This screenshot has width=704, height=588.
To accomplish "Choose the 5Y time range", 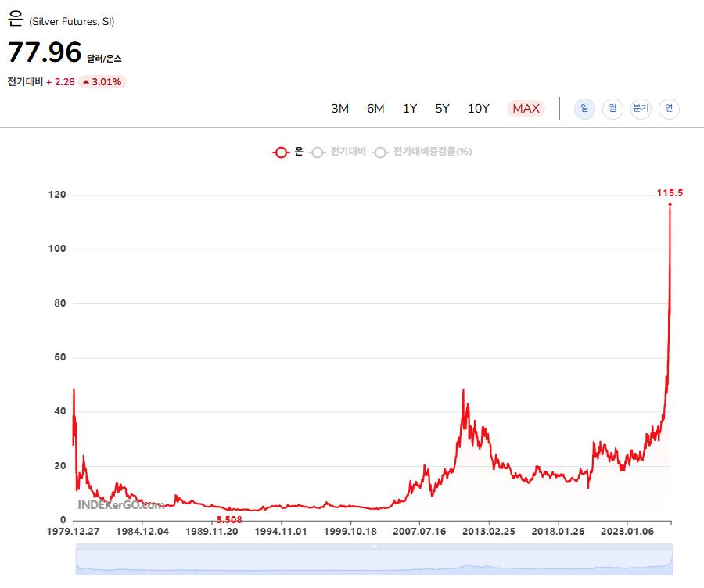I will tap(443, 109).
